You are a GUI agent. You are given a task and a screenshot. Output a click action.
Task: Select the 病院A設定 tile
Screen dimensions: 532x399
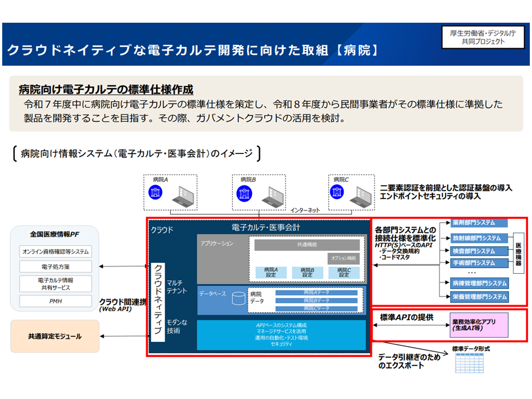270,272
